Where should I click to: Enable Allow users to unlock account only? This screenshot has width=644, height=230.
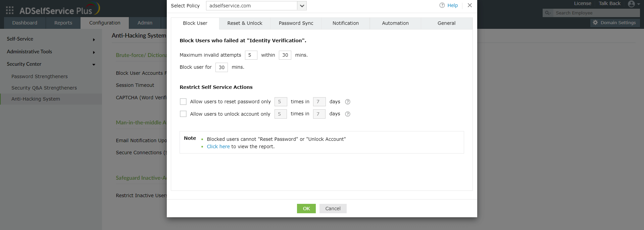[x=183, y=114]
